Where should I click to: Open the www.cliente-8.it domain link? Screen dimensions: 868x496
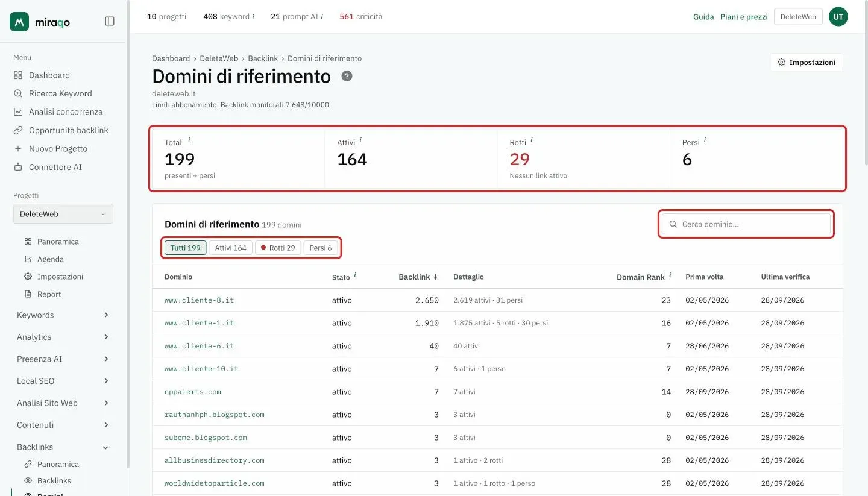tap(199, 300)
